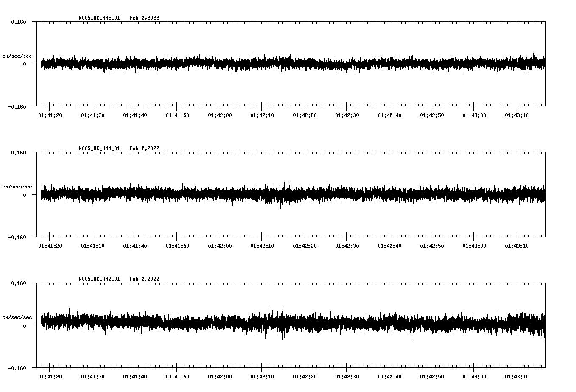Select the Feb 2,2022 date on the HNZ plot
Image resolution: width=576 pixels, height=392 pixels.
[x=144, y=279]
